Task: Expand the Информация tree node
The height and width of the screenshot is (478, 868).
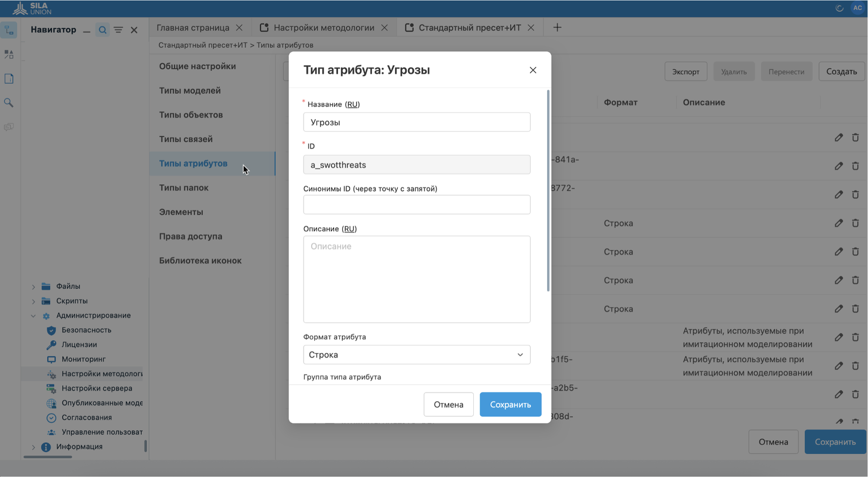Action: pyautogui.click(x=33, y=447)
